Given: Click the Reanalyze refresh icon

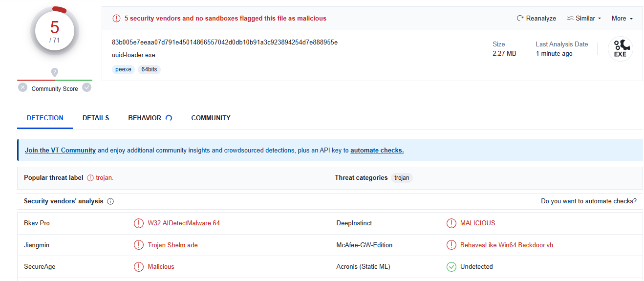Looking at the screenshot, I should click(x=520, y=19).
